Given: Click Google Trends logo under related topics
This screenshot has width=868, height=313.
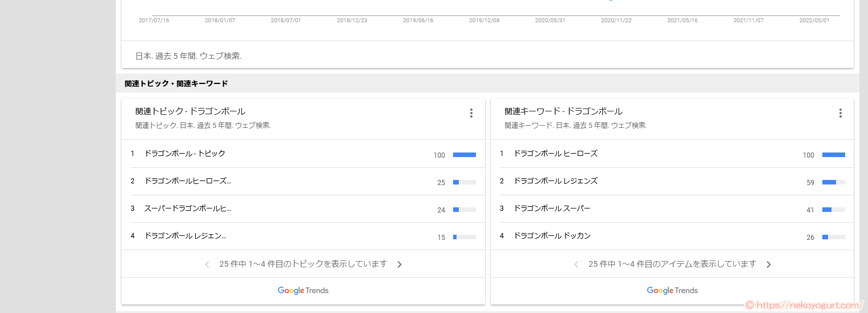Looking at the screenshot, I should point(303,290).
